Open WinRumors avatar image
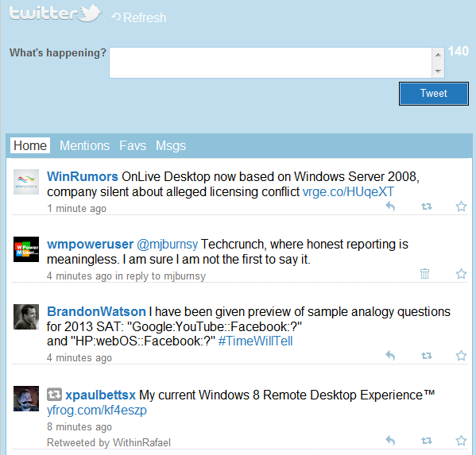 [26, 182]
